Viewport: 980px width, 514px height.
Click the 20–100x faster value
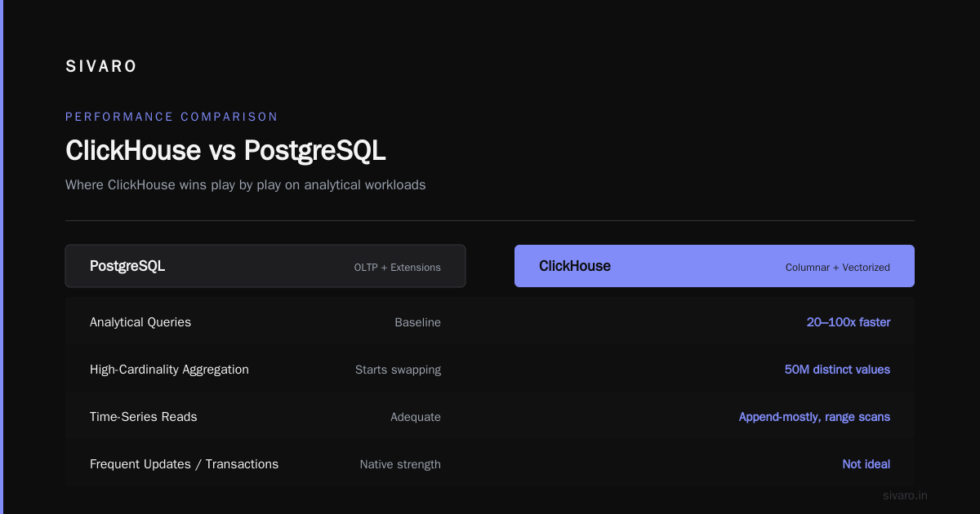[849, 322]
